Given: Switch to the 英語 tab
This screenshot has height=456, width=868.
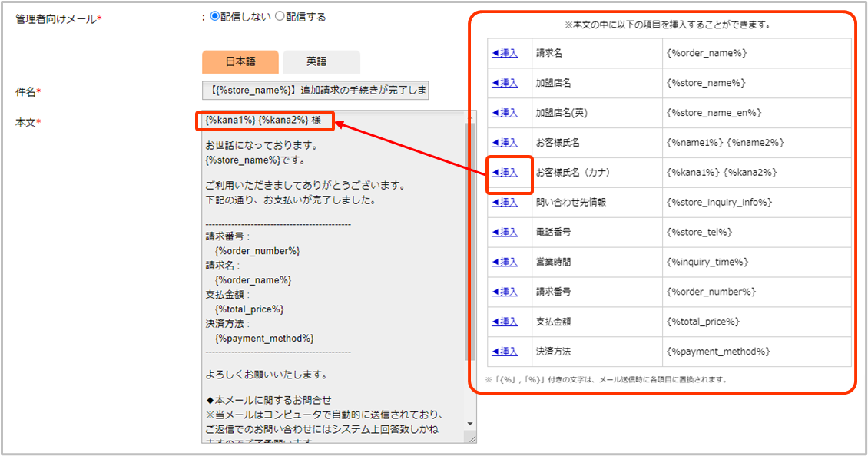Looking at the screenshot, I should 321,61.
